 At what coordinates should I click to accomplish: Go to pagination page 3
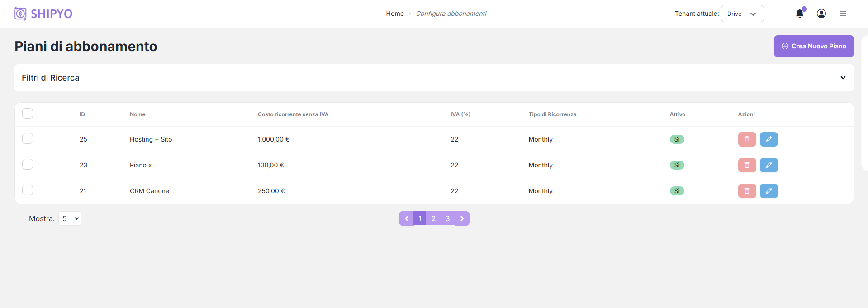coord(447,218)
